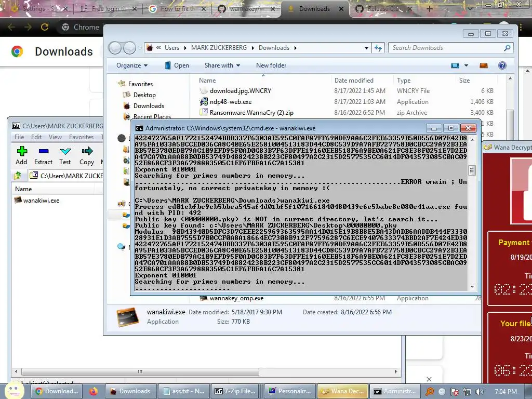Click New folder button

point(271,65)
